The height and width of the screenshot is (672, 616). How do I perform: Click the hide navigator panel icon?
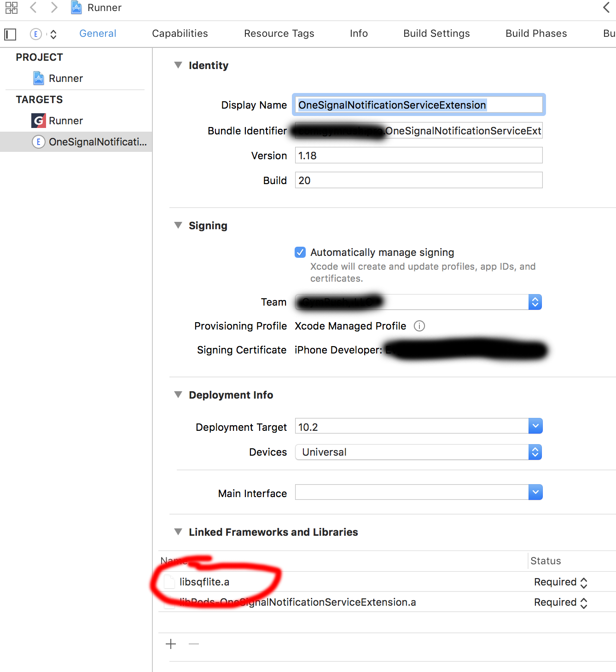click(x=10, y=34)
